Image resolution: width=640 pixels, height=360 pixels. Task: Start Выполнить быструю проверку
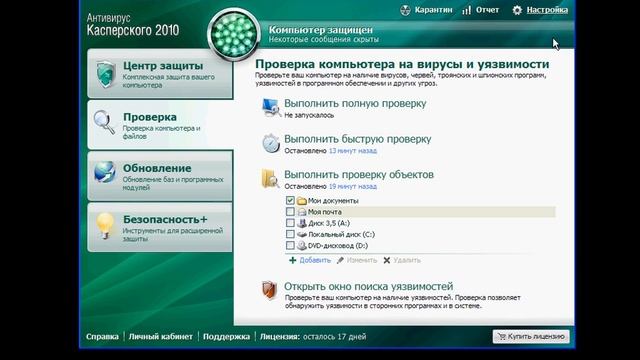[x=358, y=139]
